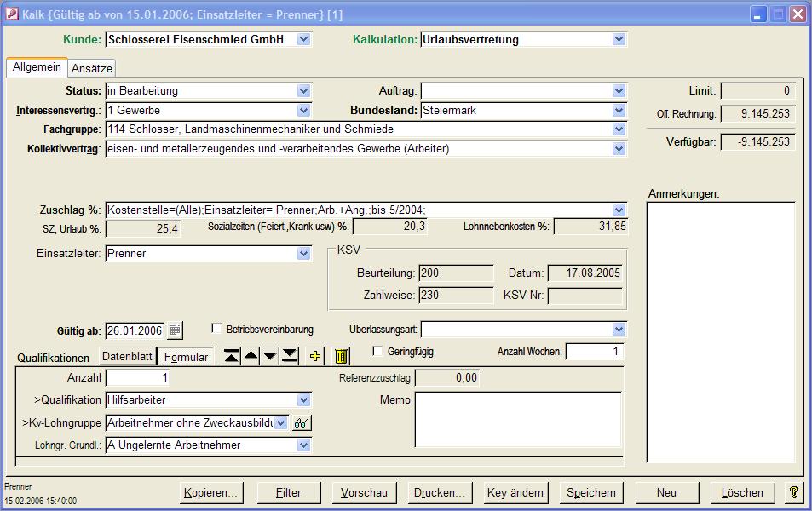This screenshot has width=812, height=511.
Task: Open the Lohngr. Grundl. dropdown
Action: (304, 445)
